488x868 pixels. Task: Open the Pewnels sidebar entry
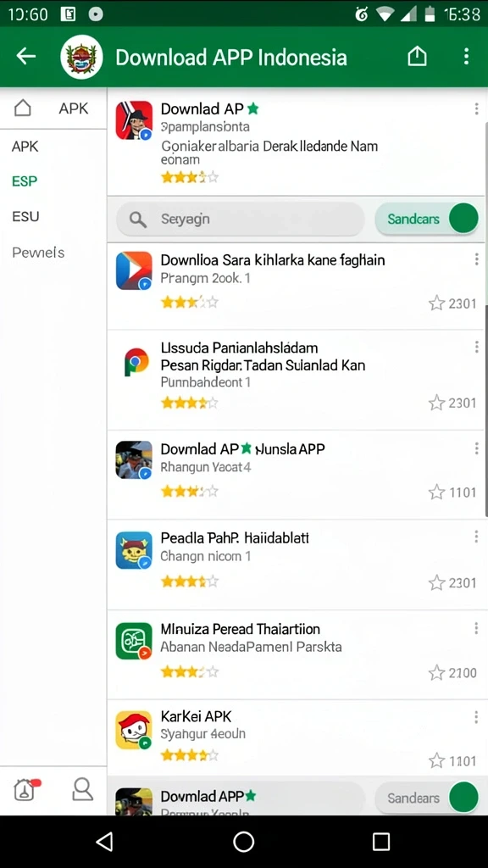[38, 253]
